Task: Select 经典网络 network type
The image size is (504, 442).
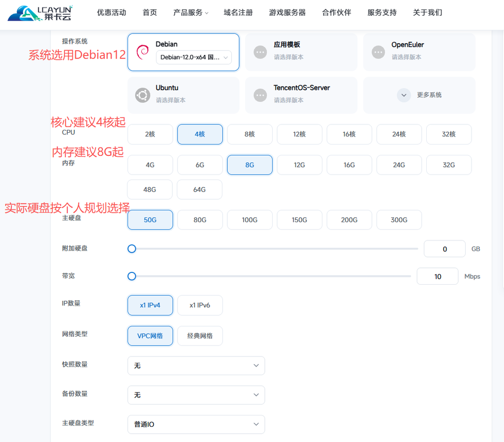Action: pyautogui.click(x=200, y=336)
